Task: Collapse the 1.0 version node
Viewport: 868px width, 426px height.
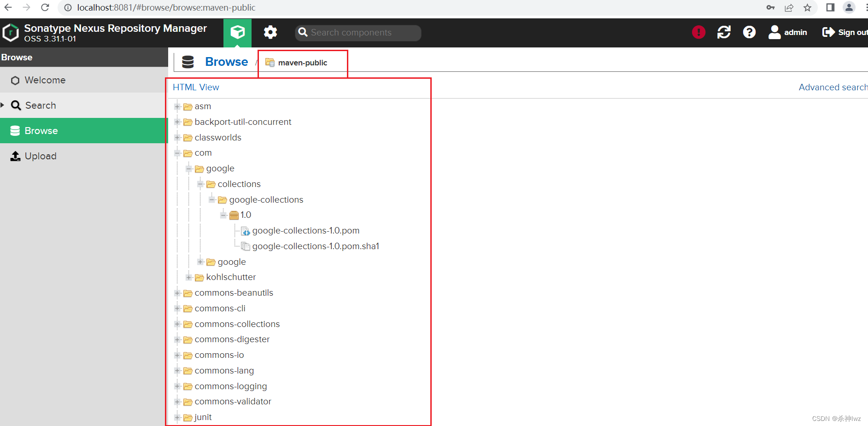Action: tap(223, 215)
